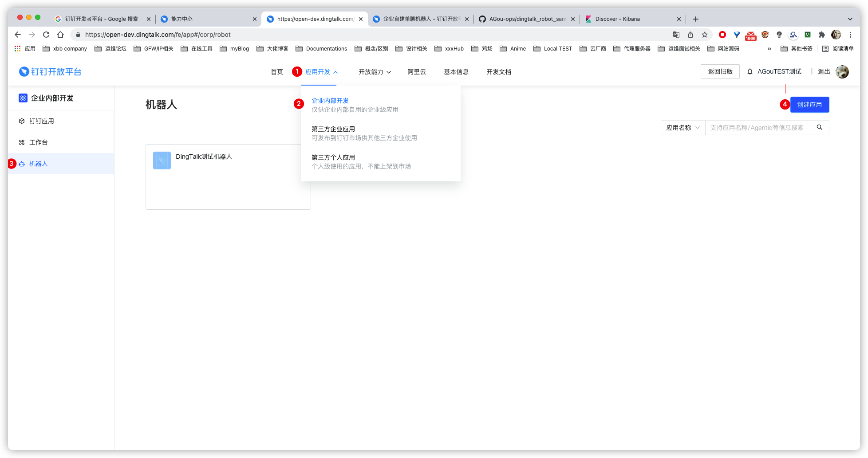Screen dimensions: 868x458
Task: Open a new browser tab
Action: point(696,19)
